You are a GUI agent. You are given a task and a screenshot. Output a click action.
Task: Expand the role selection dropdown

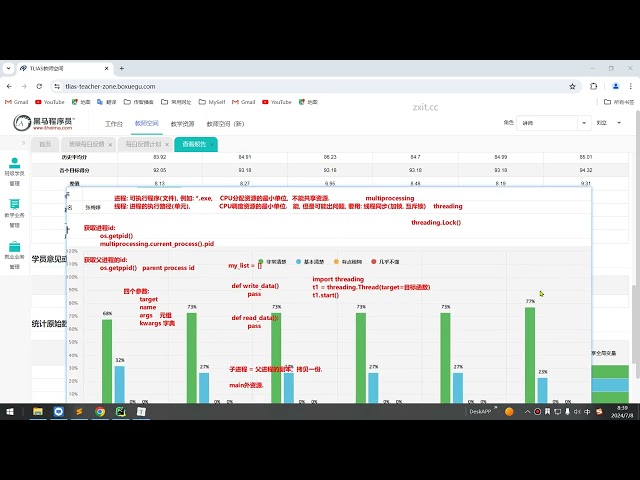pyautogui.click(x=553, y=123)
